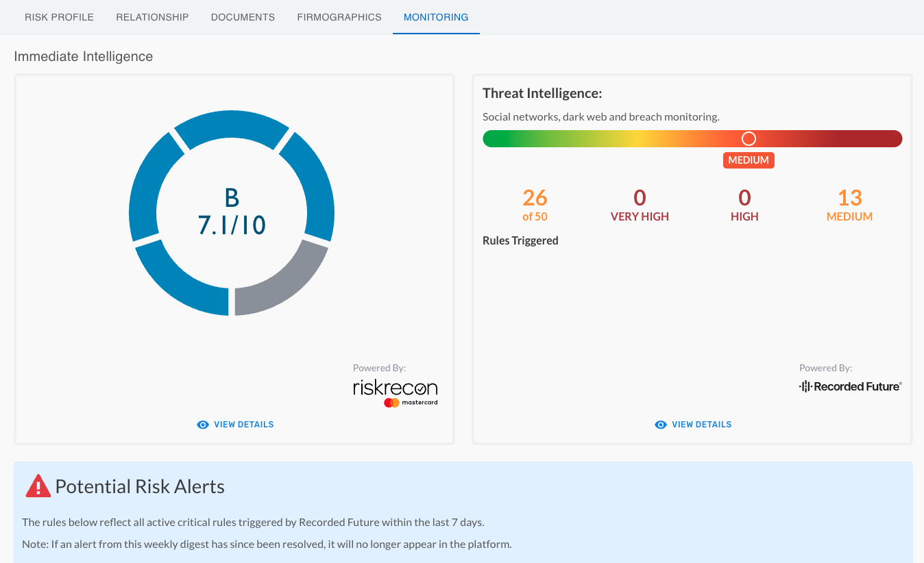The image size is (924, 563).
Task: Switch to the DOCUMENTS tab
Action: 243,17
